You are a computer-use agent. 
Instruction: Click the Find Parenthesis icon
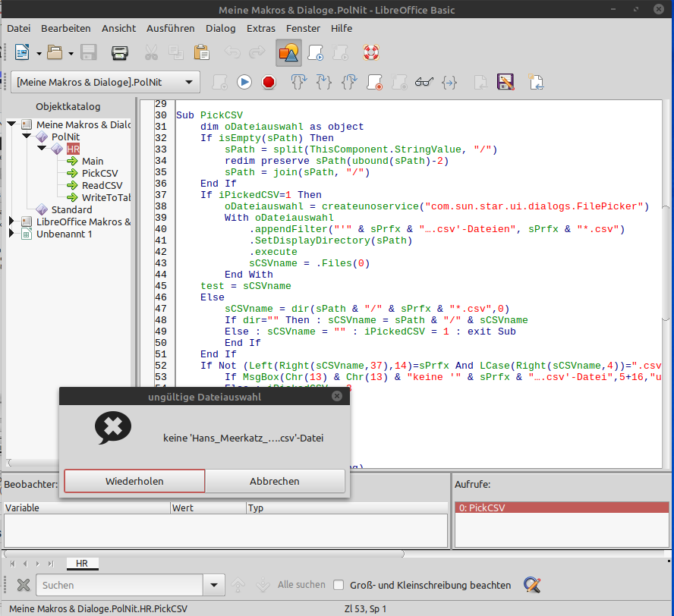pos(449,82)
